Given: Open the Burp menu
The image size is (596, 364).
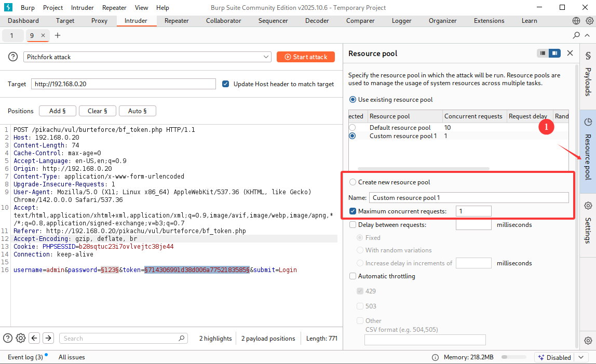Looking at the screenshot, I should 28,8.
